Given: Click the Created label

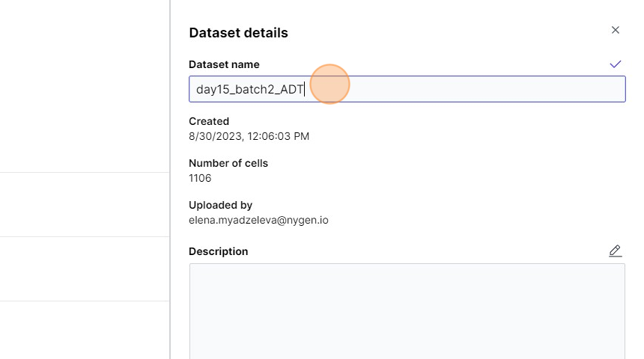Looking at the screenshot, I should click(209, 121).
